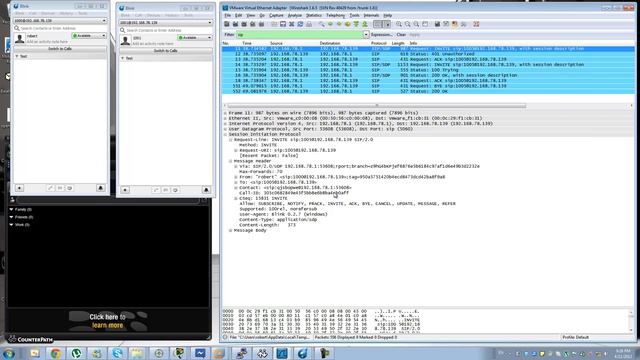Click reload capture file icon in Wireshark
Viewport: 640px width, 360px height.
point(300,24)
